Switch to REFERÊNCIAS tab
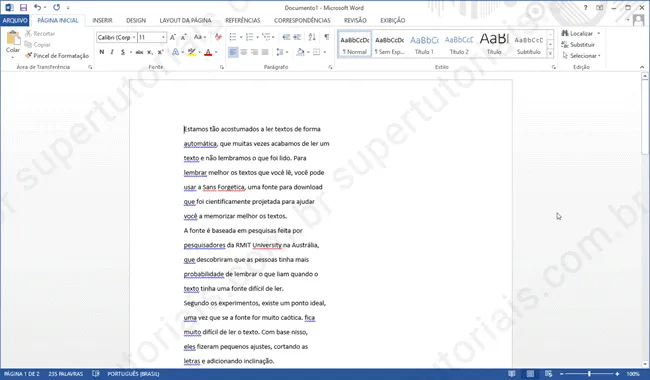Viewport: 650px width, 380px height. coord(243,20)
